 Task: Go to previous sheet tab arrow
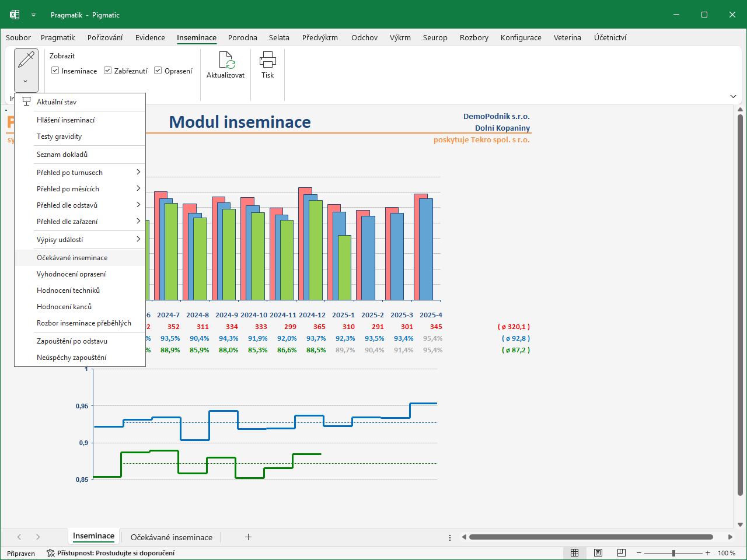tap(19, 537)
